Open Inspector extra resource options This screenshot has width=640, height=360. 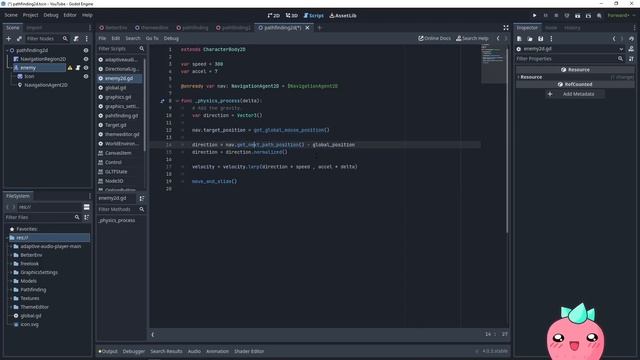[551, 38]
